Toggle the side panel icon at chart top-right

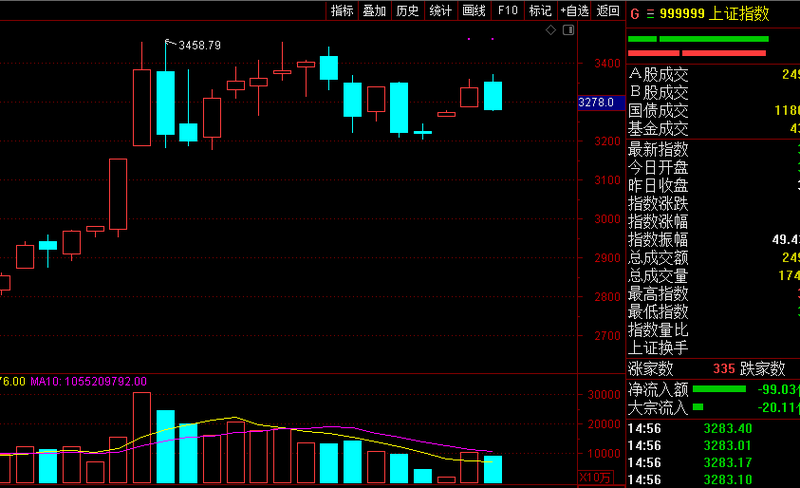(568, 31)
